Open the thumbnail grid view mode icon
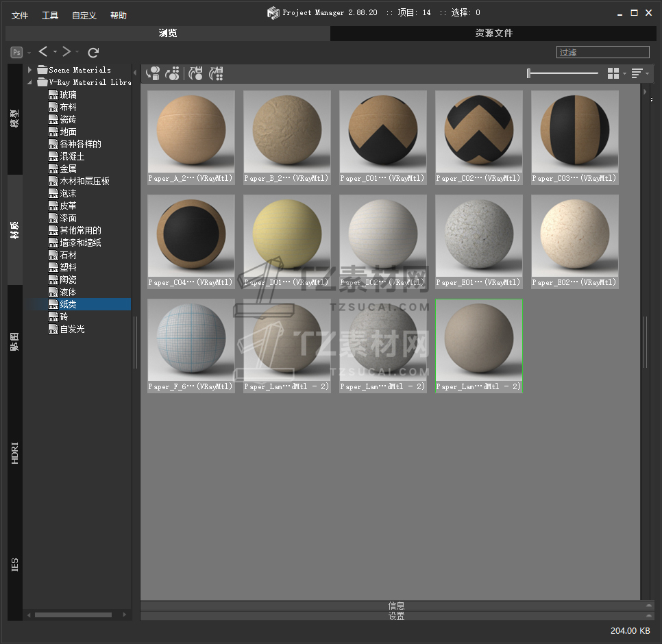 (x=613, y=73)
